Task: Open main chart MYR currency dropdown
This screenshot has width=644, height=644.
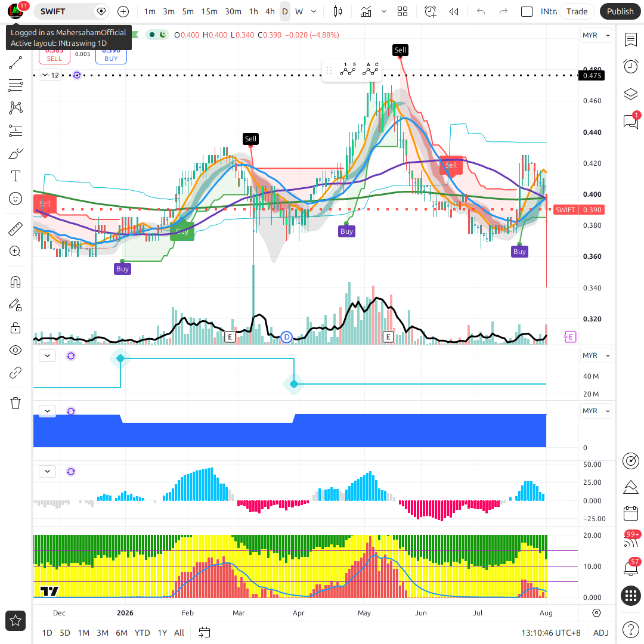Action: pyautogui.click(x=596, y=35)
